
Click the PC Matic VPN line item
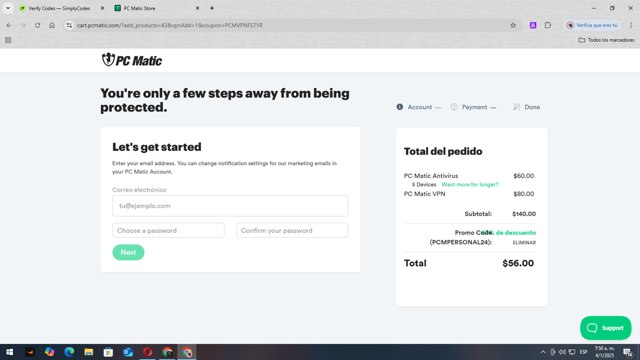[x=424, y=194]
